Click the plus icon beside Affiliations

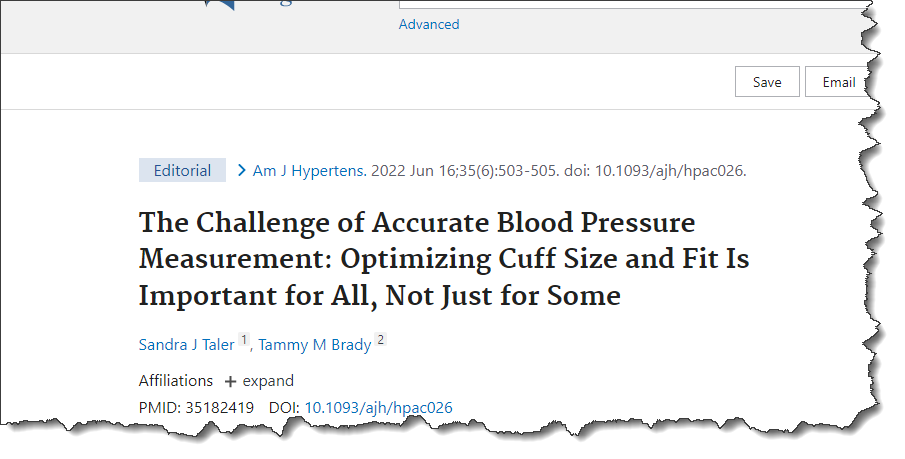(230, 381)
